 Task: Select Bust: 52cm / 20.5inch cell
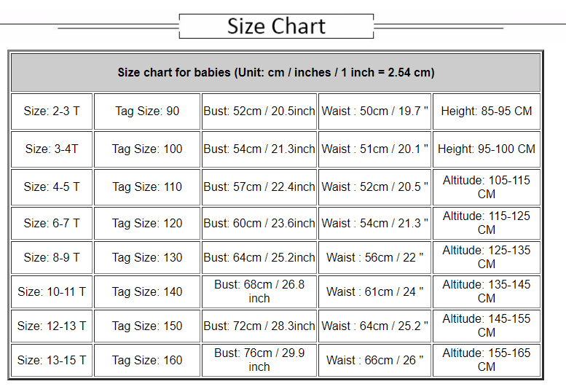point(259,111)
